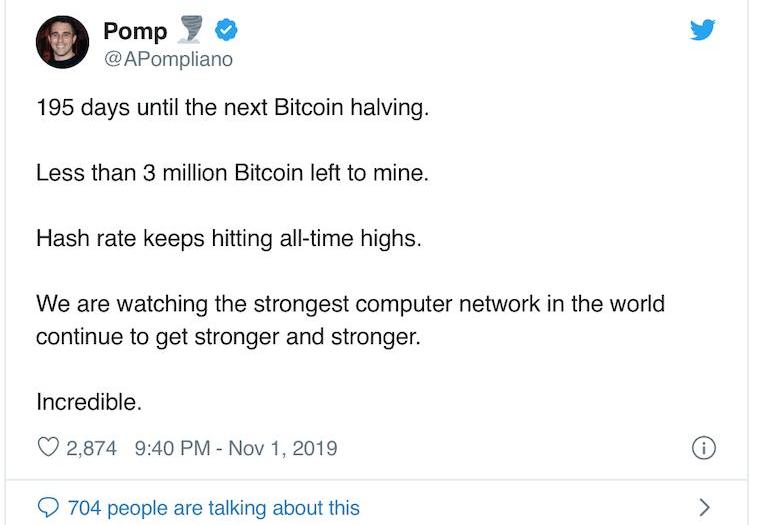Click the "continue to get stronger" line
This screenshot has width=768, height=525.
tap(228, 336)
